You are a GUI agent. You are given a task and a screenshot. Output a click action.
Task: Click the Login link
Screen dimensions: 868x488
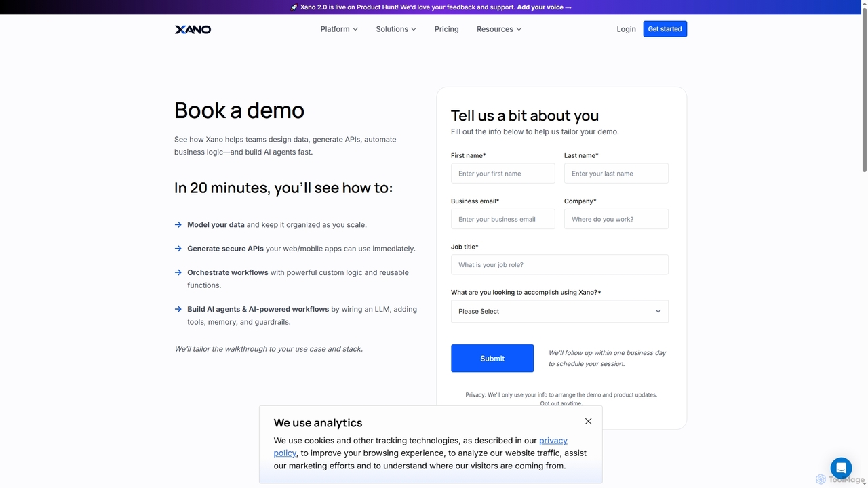pos(626,29)
